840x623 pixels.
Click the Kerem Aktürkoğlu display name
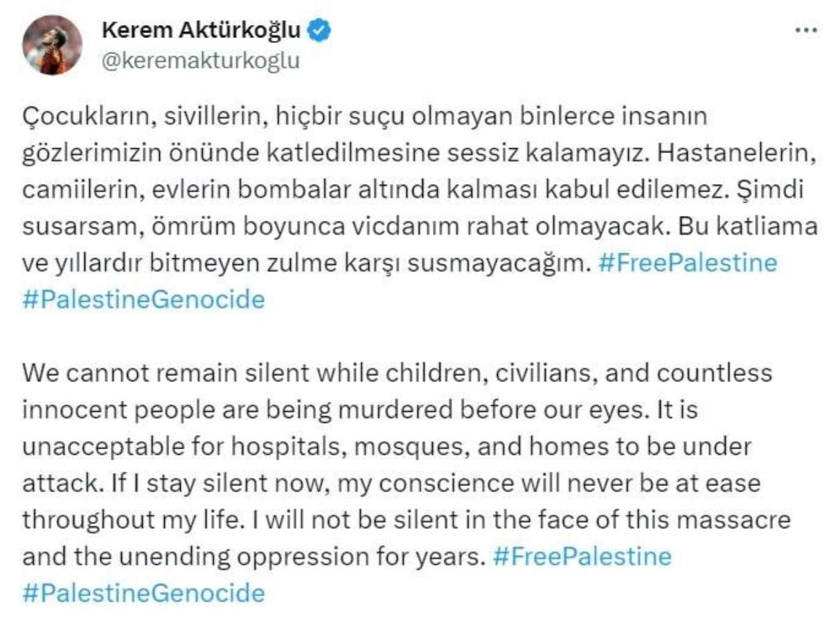[202, 30]
